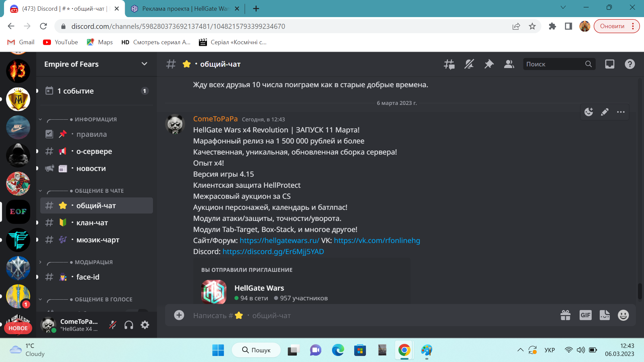644x362 pixels.
Task: Open the Nitro gift button
Action: coord(566,315)
